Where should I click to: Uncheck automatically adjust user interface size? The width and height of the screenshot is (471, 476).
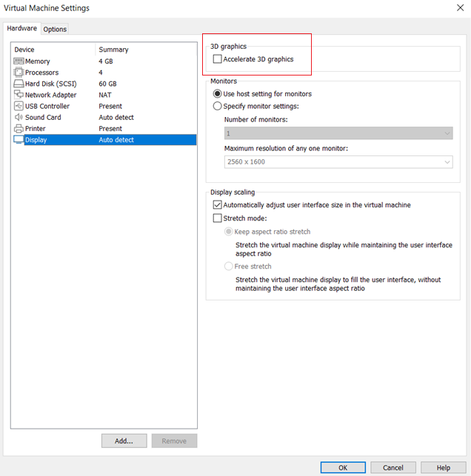click(217, 205)
